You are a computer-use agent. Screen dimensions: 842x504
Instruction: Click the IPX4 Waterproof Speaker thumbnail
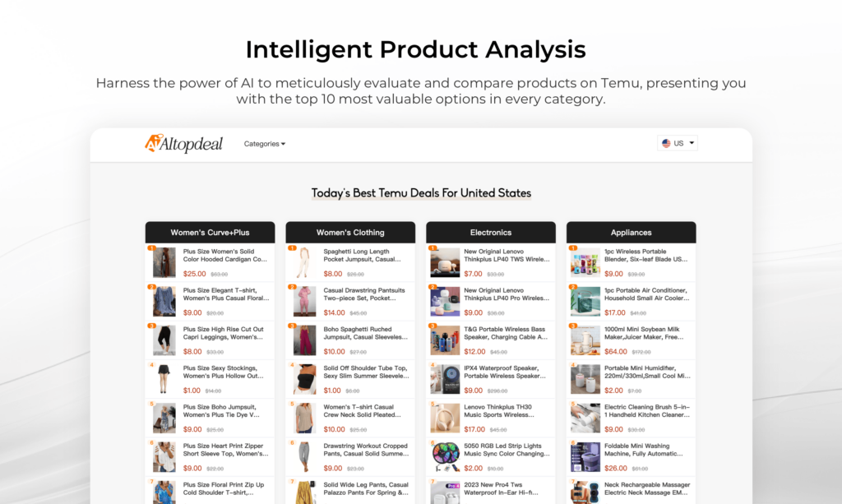click(445, 379)
